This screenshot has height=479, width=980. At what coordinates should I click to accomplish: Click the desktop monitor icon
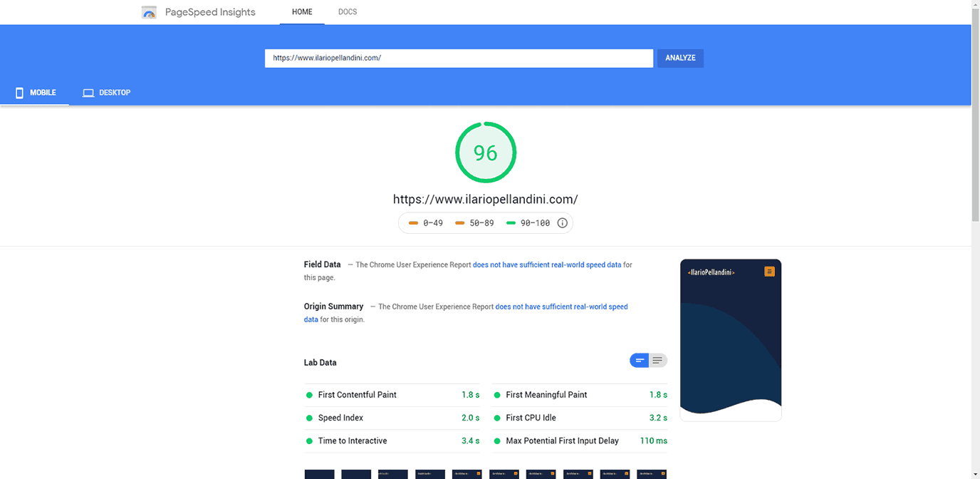pyautogui.click(x=88, y=93)
